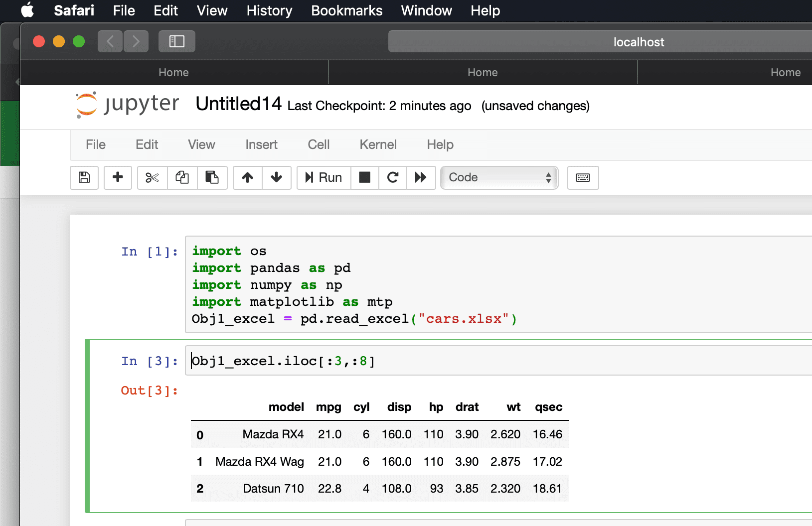Screen dimensions: 812x526
Task: Click the disp column header
Action: 399,407
